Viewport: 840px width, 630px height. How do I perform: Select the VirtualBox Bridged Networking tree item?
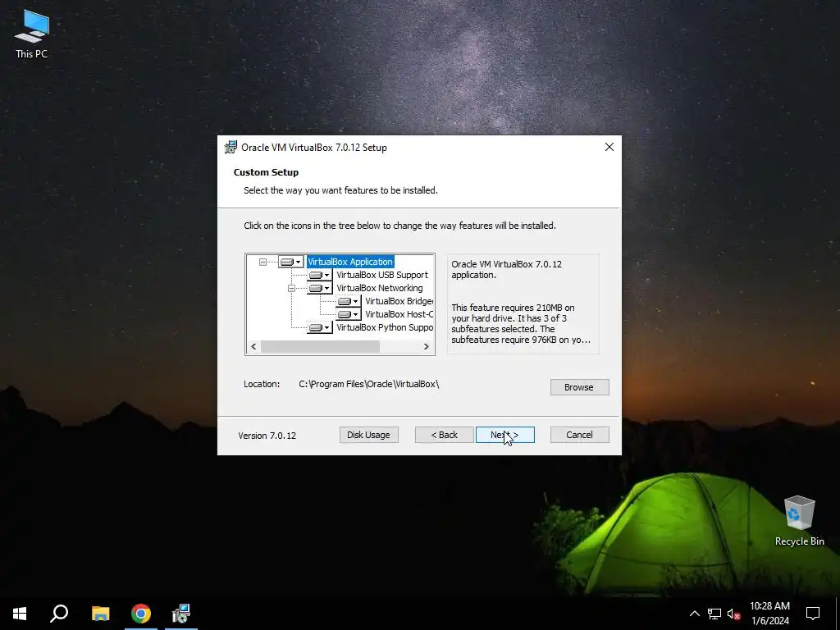coord(399,301)
